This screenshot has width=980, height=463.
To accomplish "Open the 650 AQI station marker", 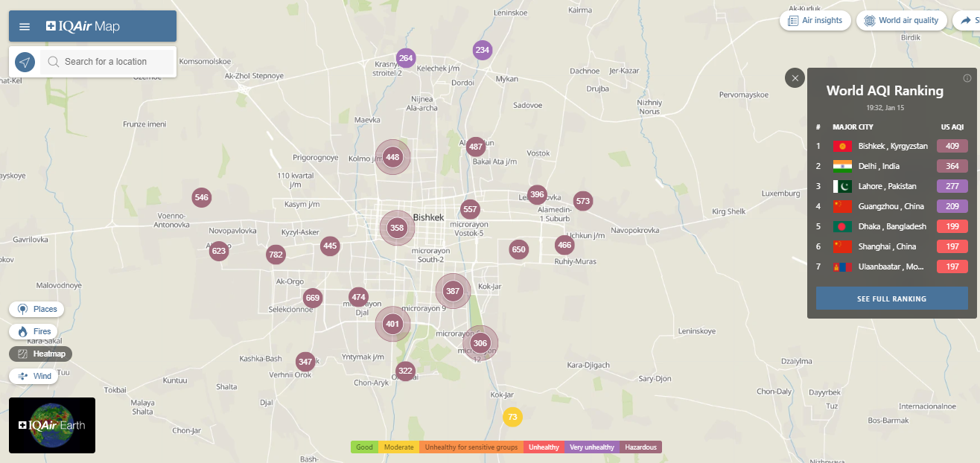I will (518, 249).
